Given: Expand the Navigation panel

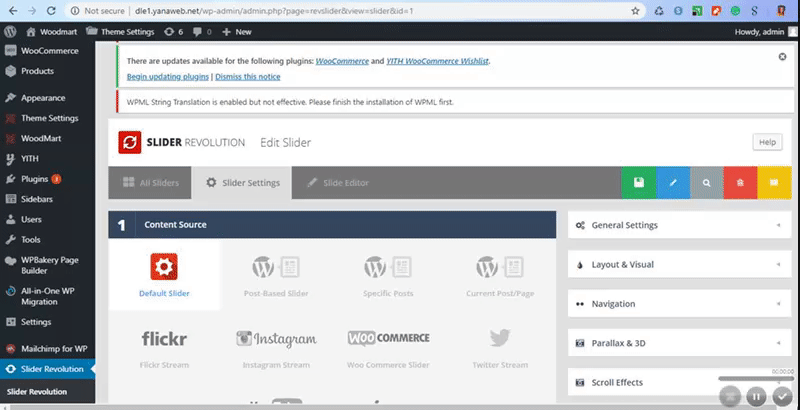Looking at the screenshot, I should tap(680, 304).
